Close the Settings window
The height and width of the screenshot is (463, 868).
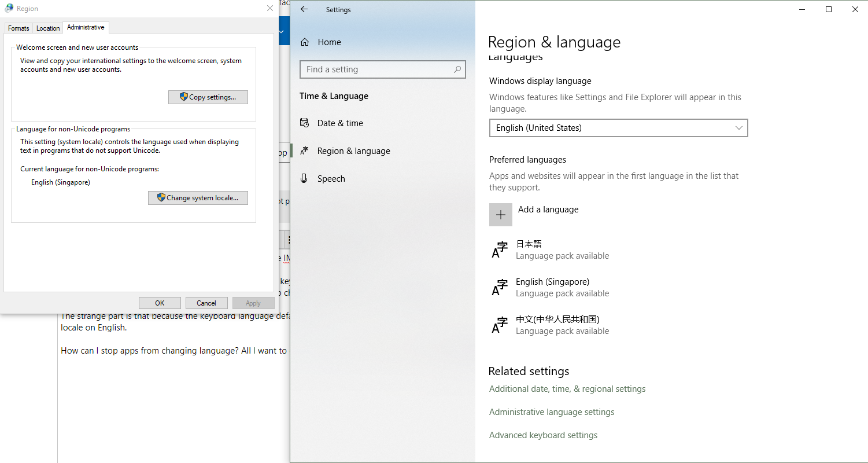coord(855,9)
